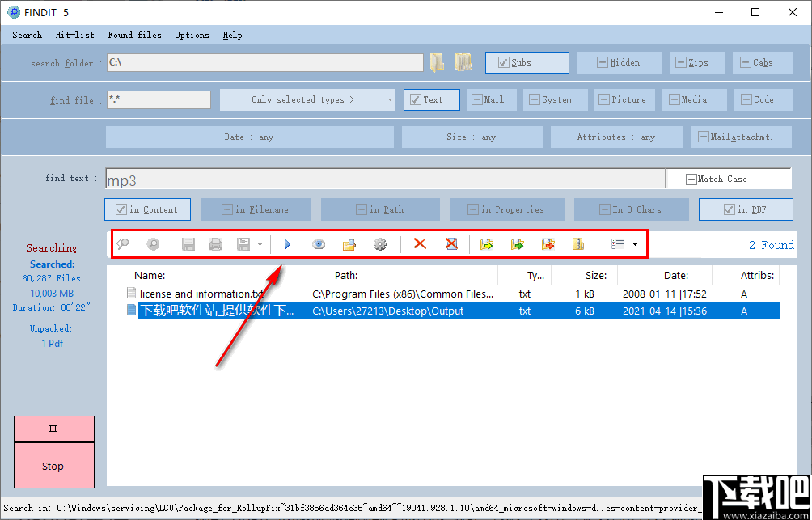Enable the in Filename option

(256, 209)
